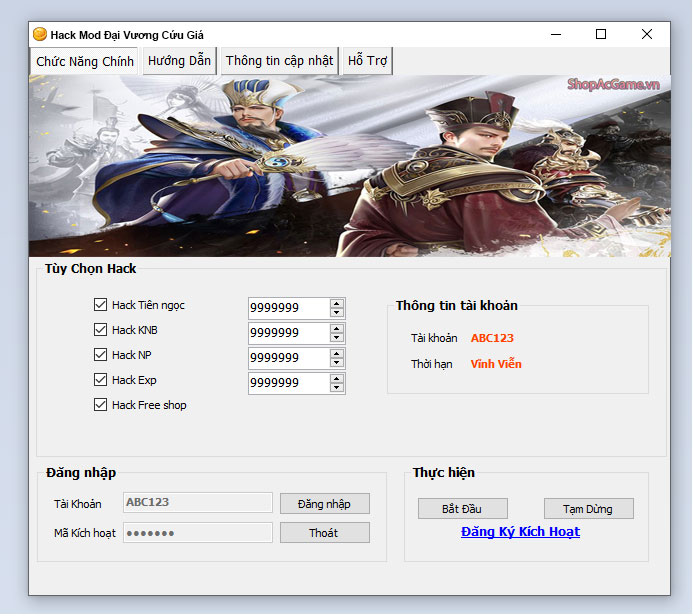Screen dimensions: 693x616
Task: Click the Tài Khoản input field
Action: tap(198, 502)
